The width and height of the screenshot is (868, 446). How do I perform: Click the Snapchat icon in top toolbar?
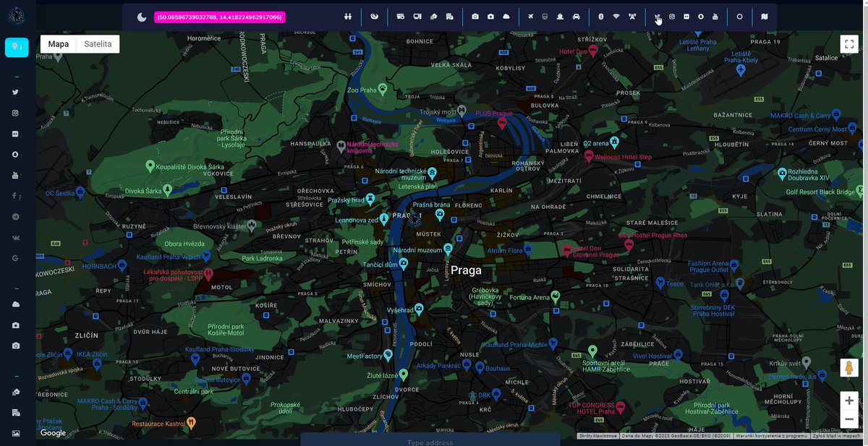[700, 17]
